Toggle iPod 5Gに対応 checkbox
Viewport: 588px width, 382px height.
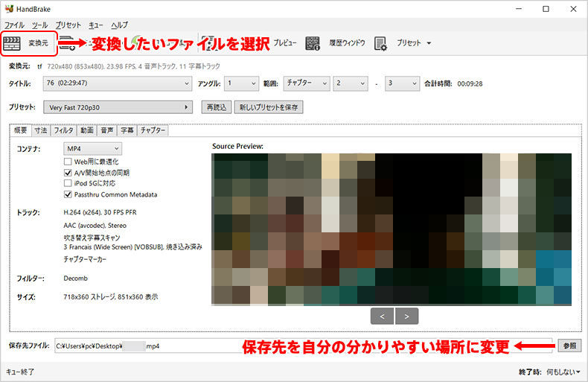click(68, 183)
